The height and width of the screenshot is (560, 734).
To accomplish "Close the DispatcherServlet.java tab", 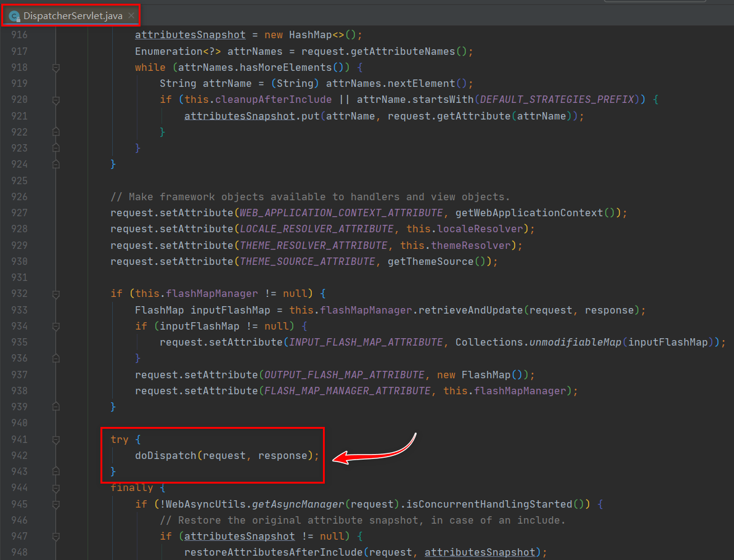I will pyautogui.click(x=131, y=15).
